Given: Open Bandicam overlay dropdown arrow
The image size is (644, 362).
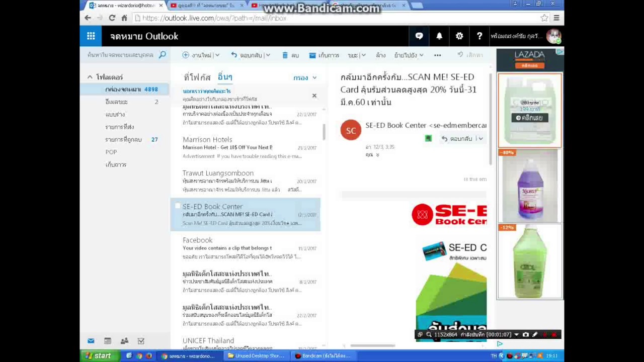Looking at the screenshot, I should pos(516,334).
